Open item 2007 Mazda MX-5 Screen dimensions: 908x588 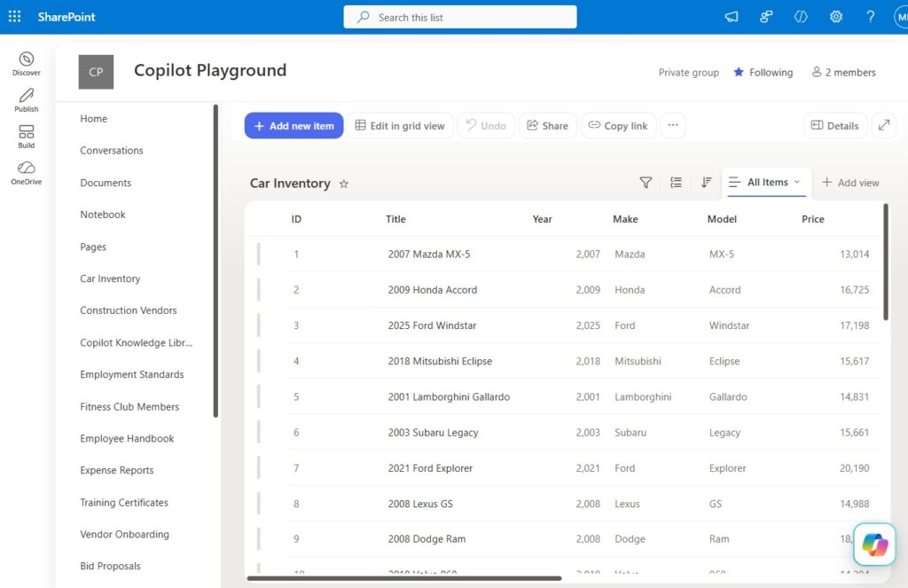click(429, 255)
